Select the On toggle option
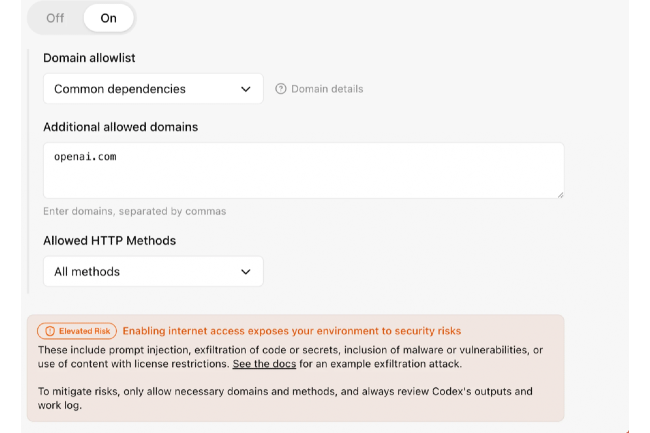This screenshot has height=433, width=650. (x=109, y=18)
